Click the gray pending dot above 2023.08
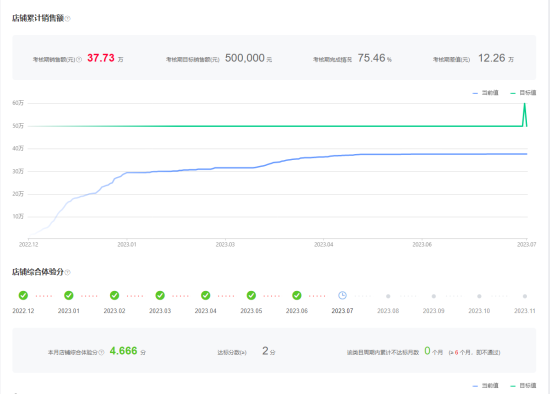Viewport: 550px width, 394px height. coord(388,296)
